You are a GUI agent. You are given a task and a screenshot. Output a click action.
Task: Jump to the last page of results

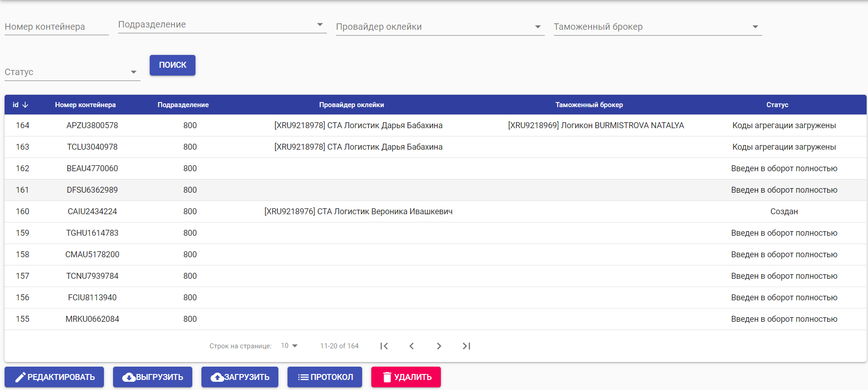(x=467, y=346)
